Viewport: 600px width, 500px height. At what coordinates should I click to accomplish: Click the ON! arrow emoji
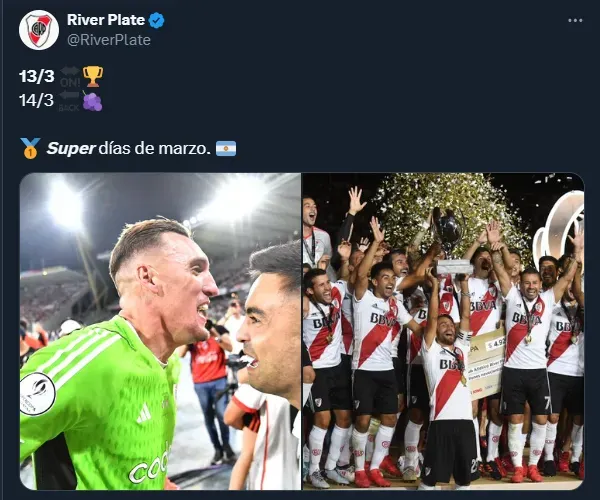(x=70, y=77)
